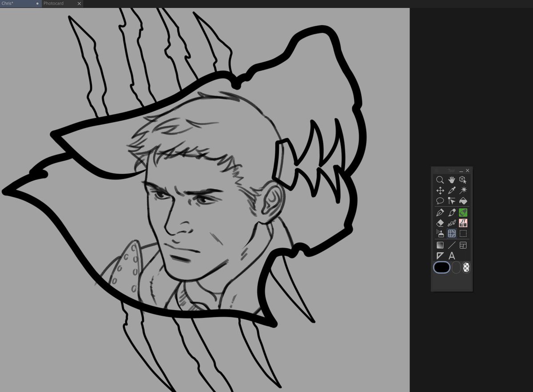This screenshot has width=533, height=392.
Task: Select the Zoom magnifier tool
Action: click(x=440, y=180)
